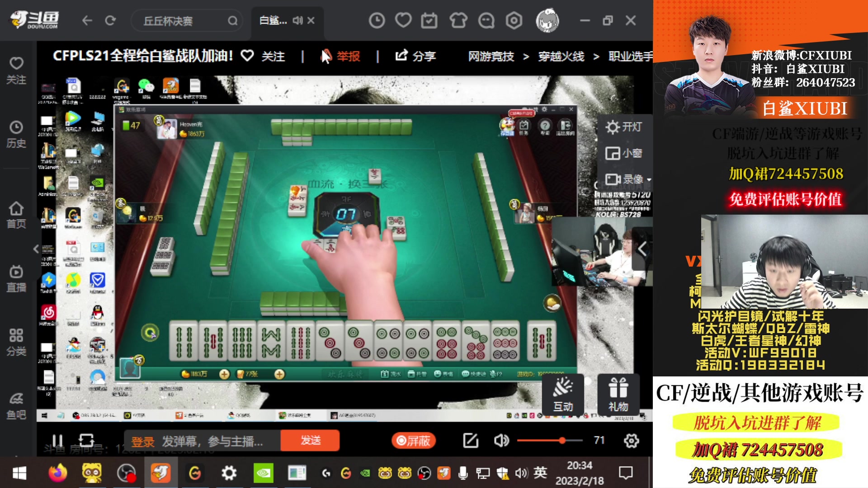This screenshot has height=488, width=868.
Task: Open 首页 in the left sidebar
Action: pos(16,215)
